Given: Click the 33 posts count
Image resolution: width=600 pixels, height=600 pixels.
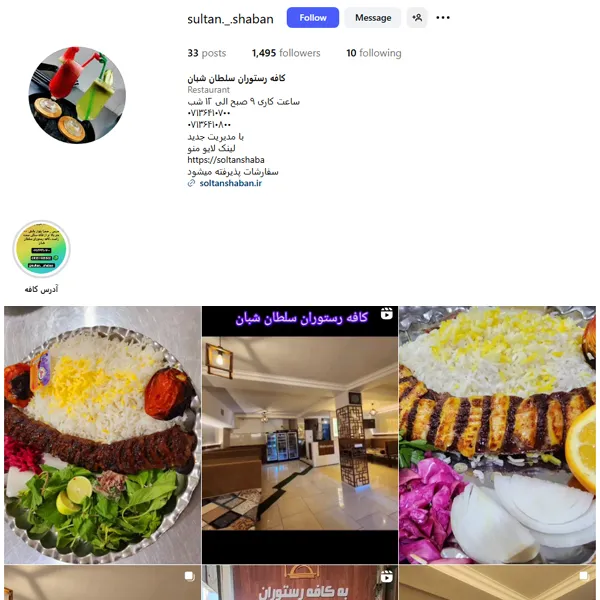Looking at the screenshot, I should (207, 53).
